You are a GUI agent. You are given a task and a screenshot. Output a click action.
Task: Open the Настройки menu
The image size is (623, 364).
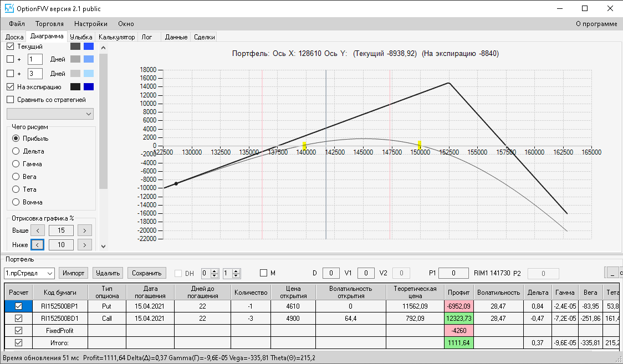point(90,24)
